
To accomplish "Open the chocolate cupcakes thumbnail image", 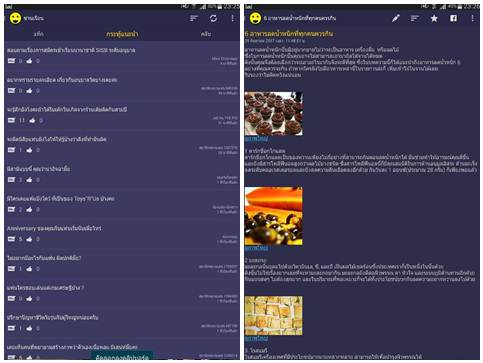I will pos(274,113).
